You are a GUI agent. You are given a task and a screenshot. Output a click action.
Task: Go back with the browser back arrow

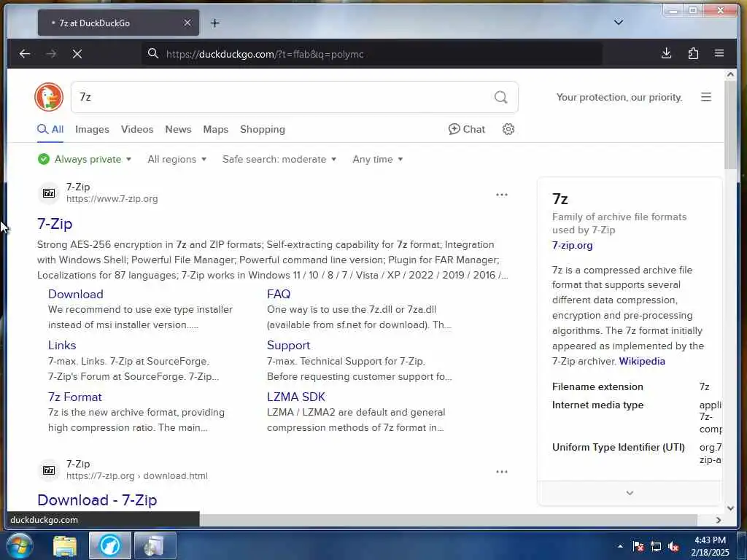pos(25,54)
